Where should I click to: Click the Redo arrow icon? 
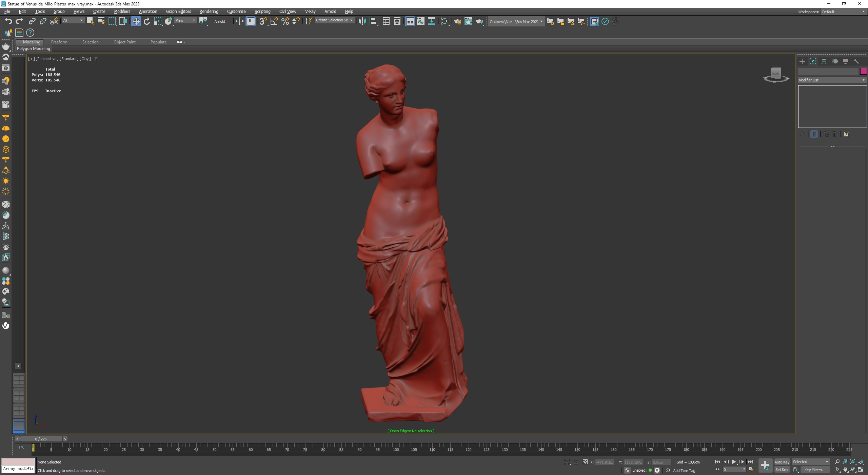(x=19, y=21)
